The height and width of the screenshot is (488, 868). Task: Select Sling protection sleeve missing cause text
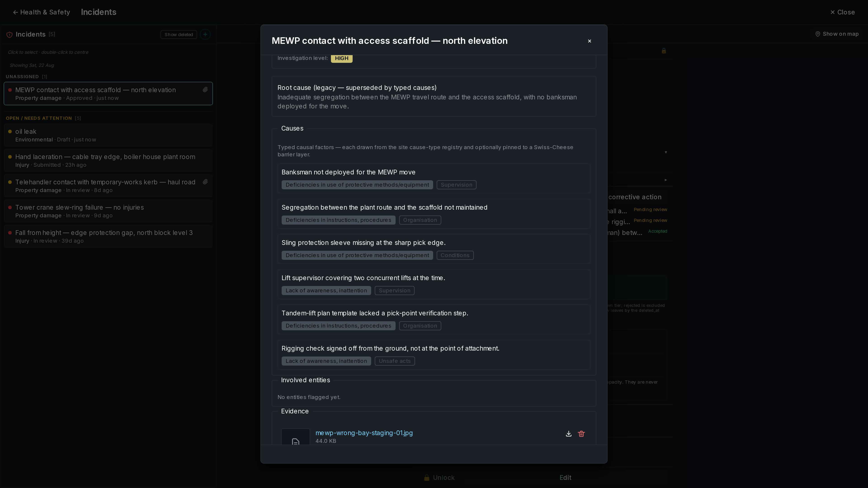[363, 242]
